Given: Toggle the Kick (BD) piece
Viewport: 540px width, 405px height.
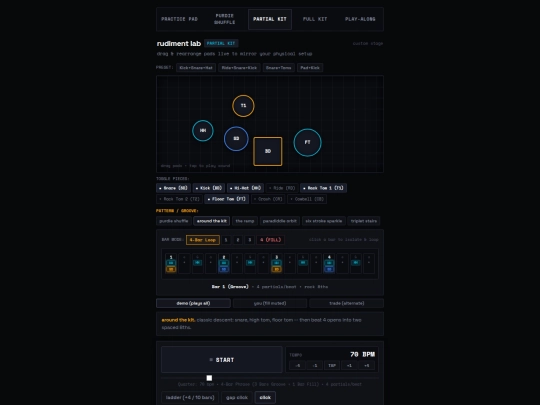Looking at the screenshot, I should coord(209,188).
